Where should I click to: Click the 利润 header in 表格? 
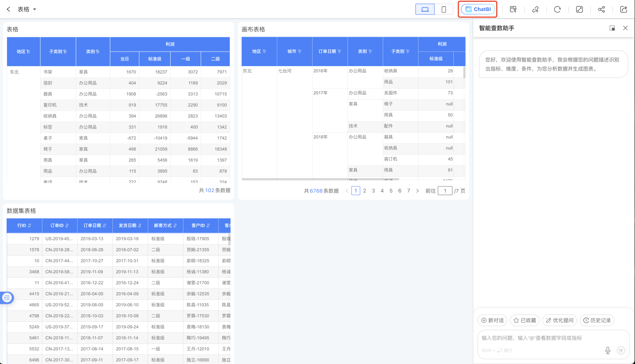click(x=170, y=44)
